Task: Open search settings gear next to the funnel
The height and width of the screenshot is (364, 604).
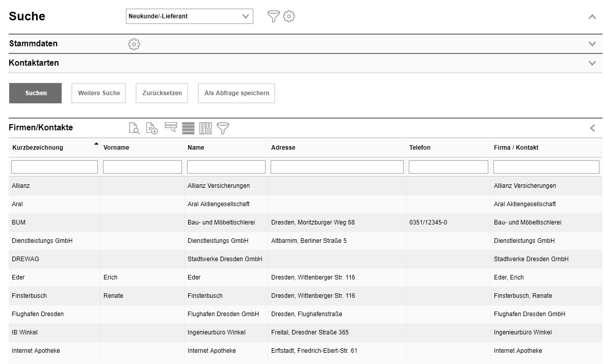Action: click(289, 16)
